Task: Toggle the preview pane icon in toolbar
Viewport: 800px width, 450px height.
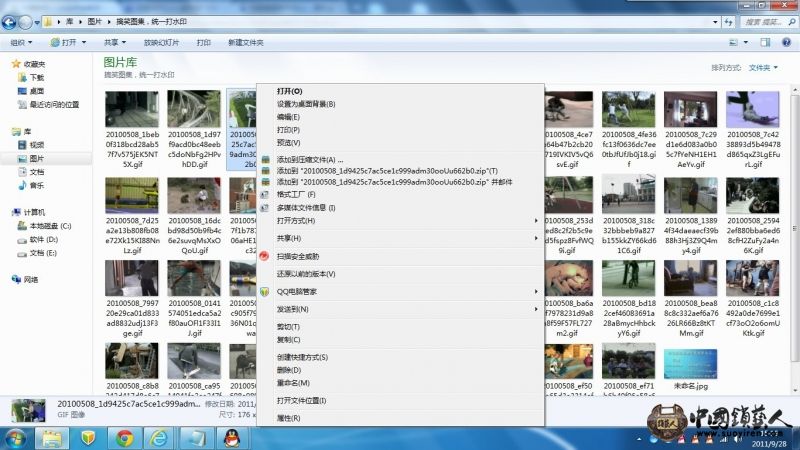Action: (x=765, y=42)
